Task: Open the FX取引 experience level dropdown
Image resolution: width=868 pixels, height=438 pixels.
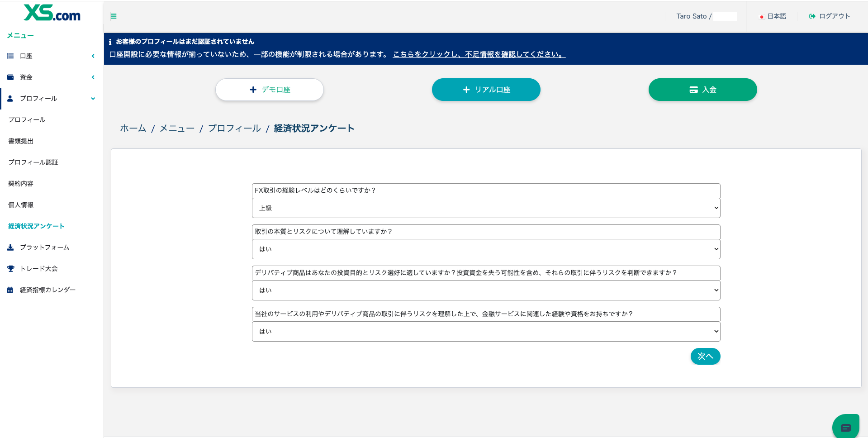Action: coord(486,208)
